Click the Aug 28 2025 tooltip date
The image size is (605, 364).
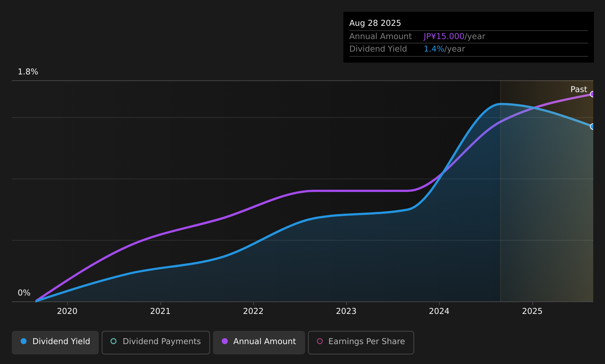click(x=375, y=23)
